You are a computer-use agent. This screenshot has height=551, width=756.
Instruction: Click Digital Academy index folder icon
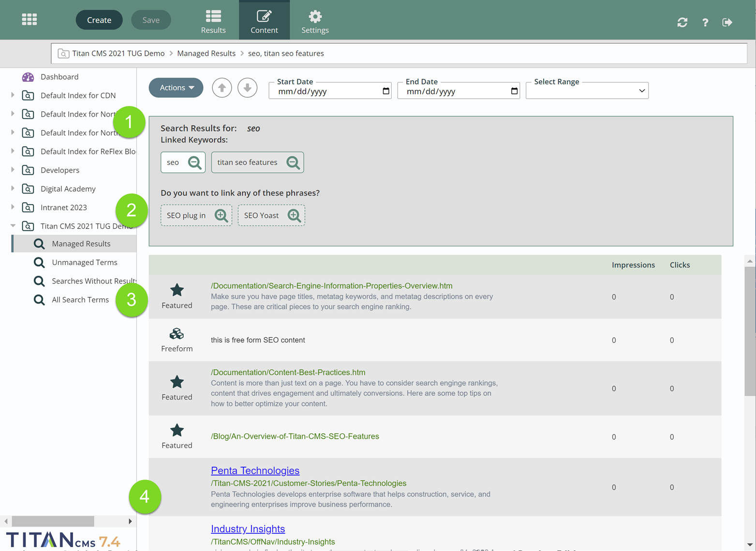point(28,189)
